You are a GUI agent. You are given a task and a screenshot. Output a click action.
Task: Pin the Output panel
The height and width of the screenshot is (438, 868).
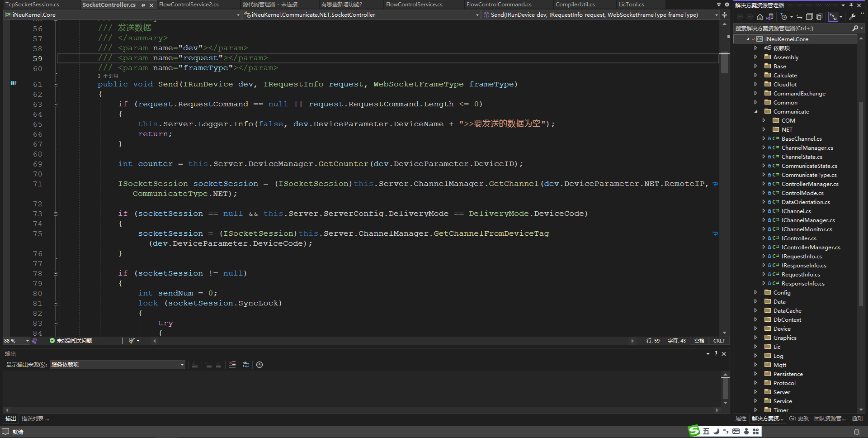pyautogui.click(x=716, y=353)
